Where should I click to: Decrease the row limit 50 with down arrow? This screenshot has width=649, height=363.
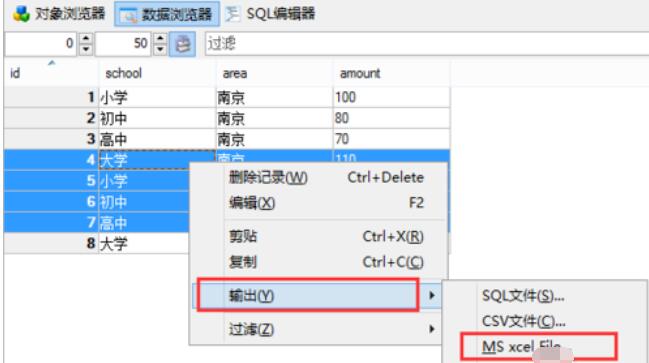tap(160, 49)
